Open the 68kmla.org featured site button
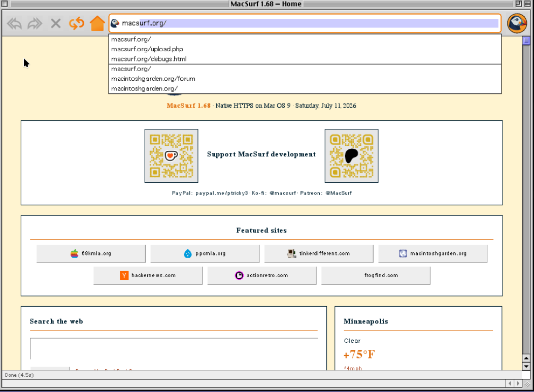This screenshot has height=392, width=534. [x=91, y=253]
